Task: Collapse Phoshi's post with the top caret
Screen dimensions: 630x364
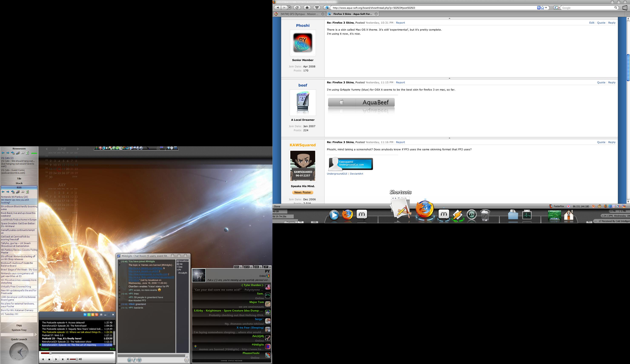Action: [x=449, y=18]
